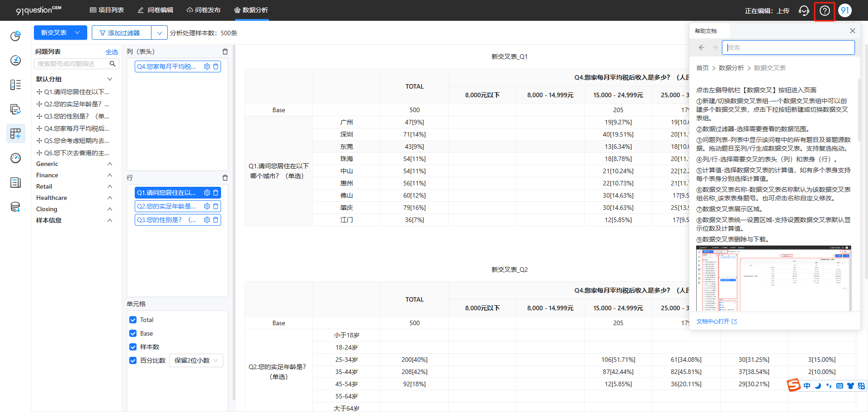Open the 91 user avatar menu
Viewport: 868px width, 412px height.
(x=845, y=10)
